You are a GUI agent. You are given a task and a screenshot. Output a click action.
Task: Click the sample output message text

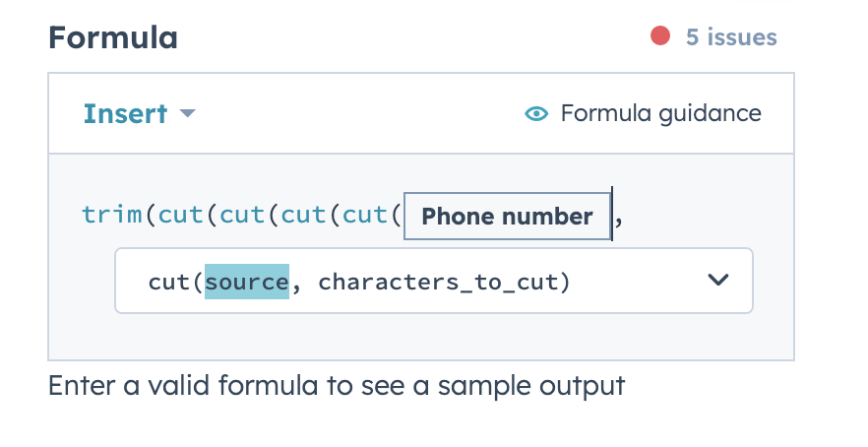[336, 385]
